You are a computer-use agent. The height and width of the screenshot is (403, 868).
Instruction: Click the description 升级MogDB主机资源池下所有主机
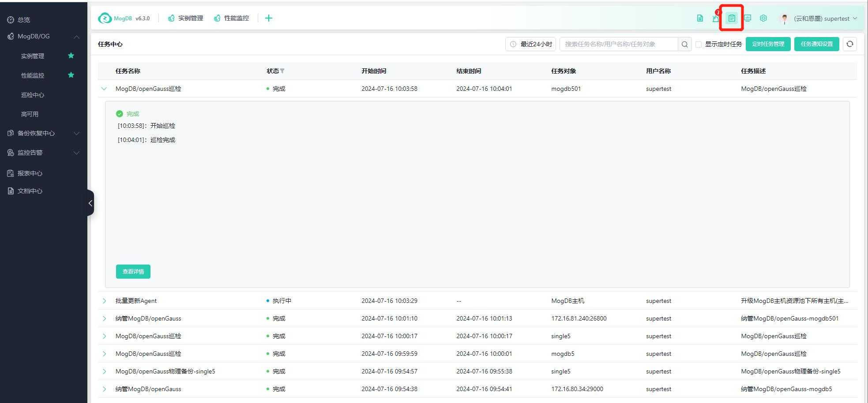[x=794, y=301]
